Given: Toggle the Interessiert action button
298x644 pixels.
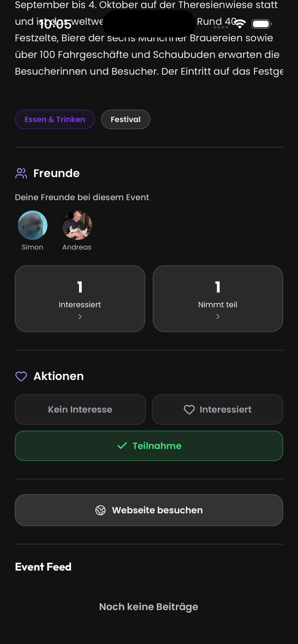Looking at the screenshot, I should 217,409.
